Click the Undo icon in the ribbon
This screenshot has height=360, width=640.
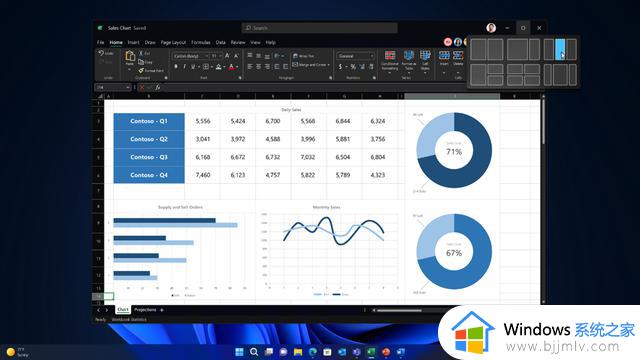[x=101, y=53]
